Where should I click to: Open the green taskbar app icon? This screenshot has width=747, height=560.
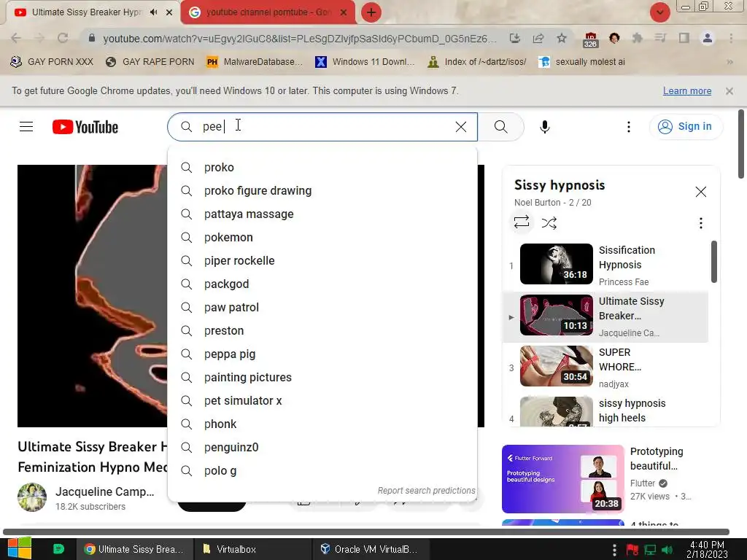click(58, 549)
